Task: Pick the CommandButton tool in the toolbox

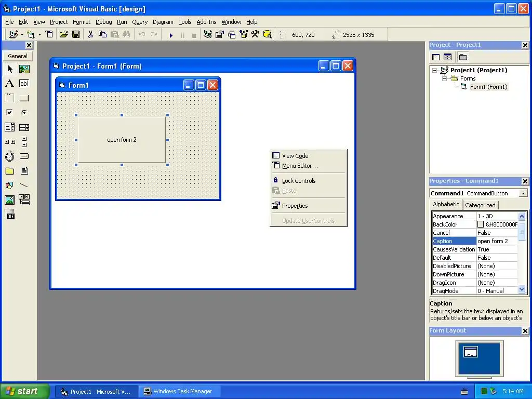Action: click(24, 98)
